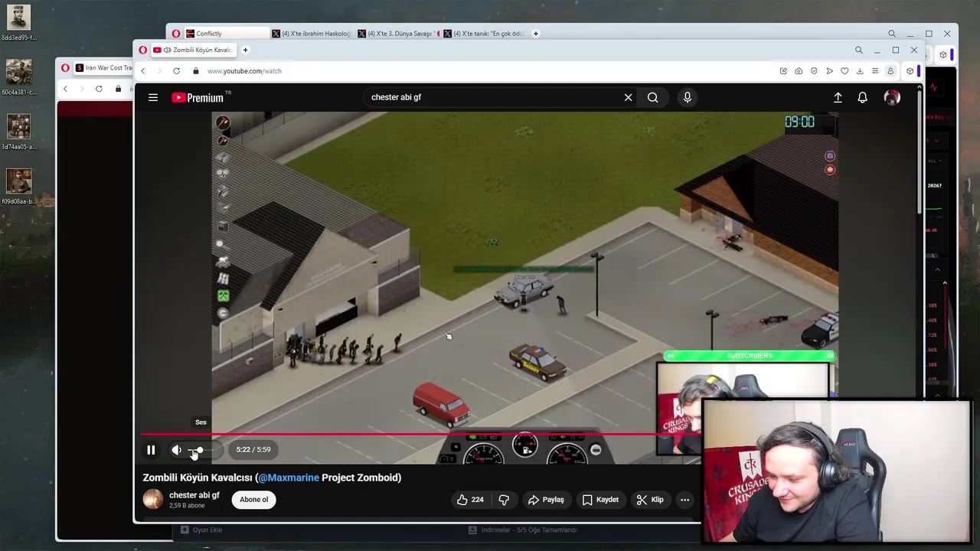Viewport: 980px width, 551px height.
Task: Start voice search with microphone icon
Action: (687, 97)
